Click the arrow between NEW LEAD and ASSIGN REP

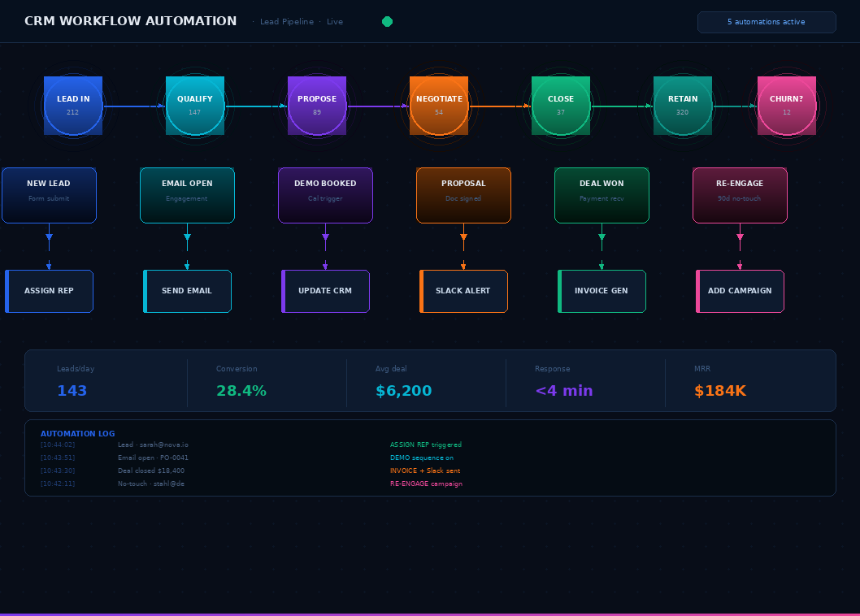(50, 247)
